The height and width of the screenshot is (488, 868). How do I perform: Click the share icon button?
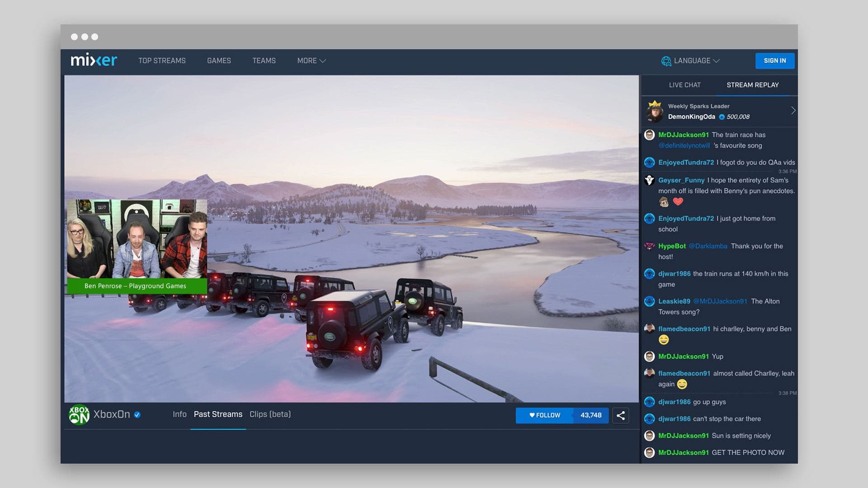tap(620, 415)
